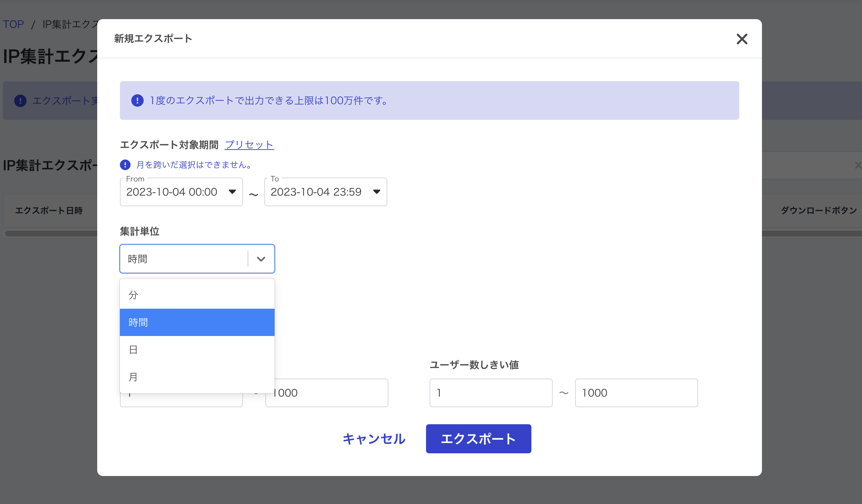Screen dimensions: 862x504
Task: Focus the ユーザー数しきい値 maximum 1000 field
Action: click(x=636, y=393)
